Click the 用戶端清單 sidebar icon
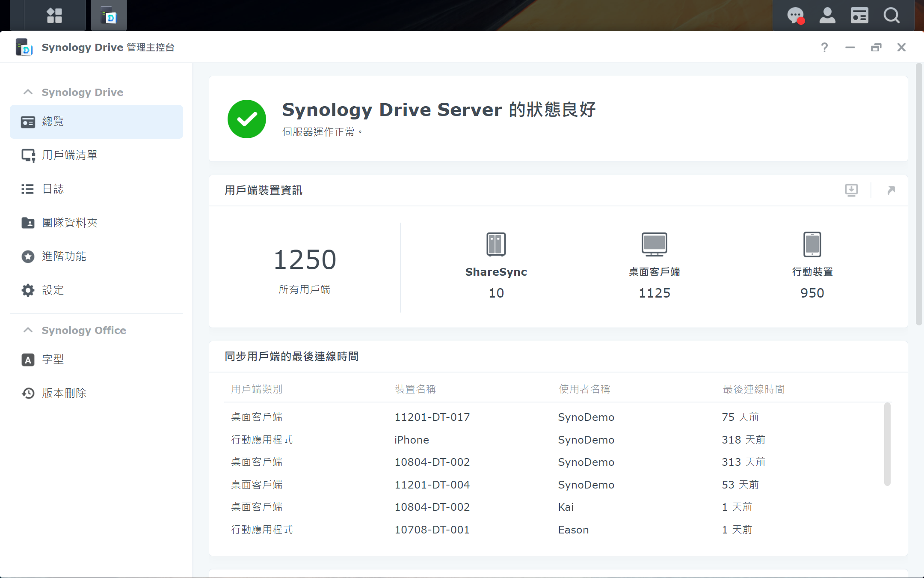 pos(28,155)
